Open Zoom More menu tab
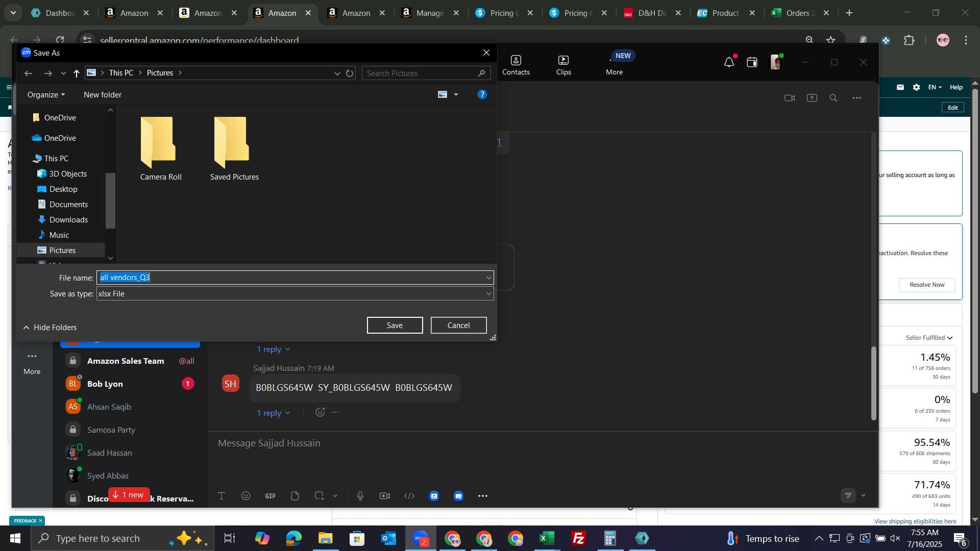 tap(614, 65)
